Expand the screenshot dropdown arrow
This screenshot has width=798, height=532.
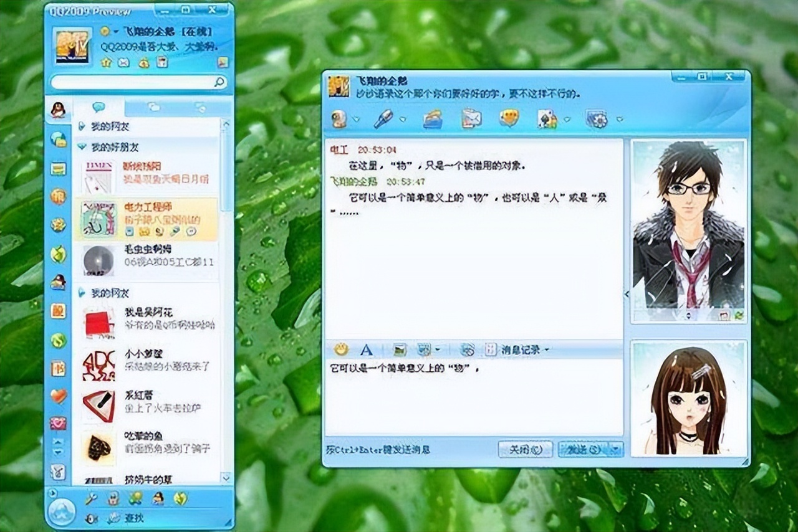coord(438,349)
